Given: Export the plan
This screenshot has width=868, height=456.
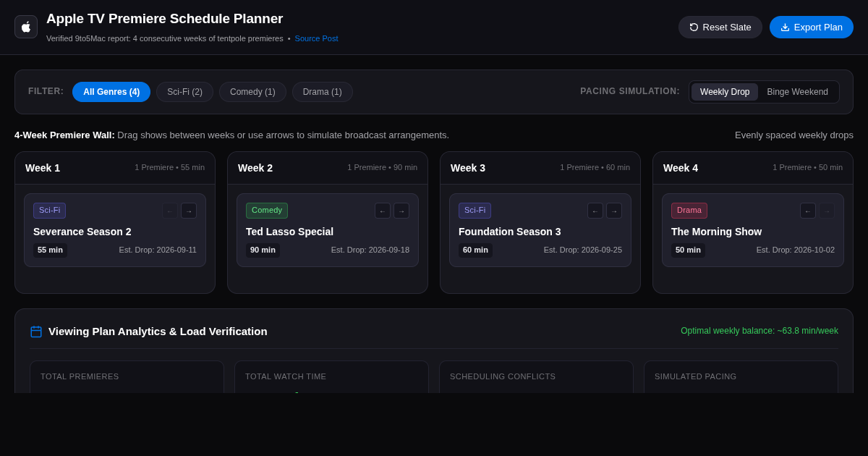Looking at the screenshot, I should tap(812, 27).
